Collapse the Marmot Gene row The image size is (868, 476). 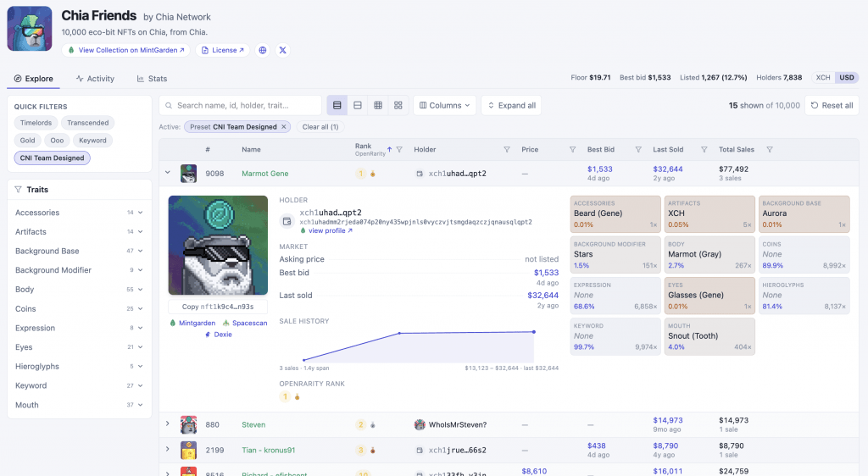168,173
